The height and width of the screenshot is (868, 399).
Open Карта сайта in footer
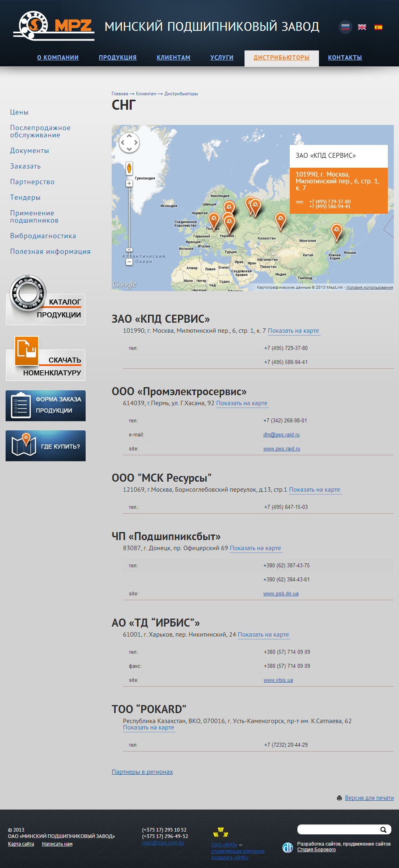[x=21, y=844]
